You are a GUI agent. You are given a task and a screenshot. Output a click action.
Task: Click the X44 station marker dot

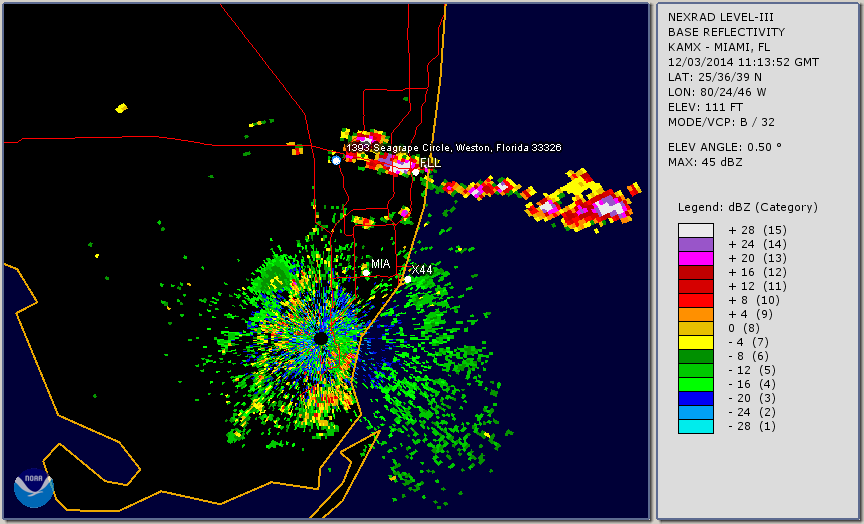click(x=408, y=279)
